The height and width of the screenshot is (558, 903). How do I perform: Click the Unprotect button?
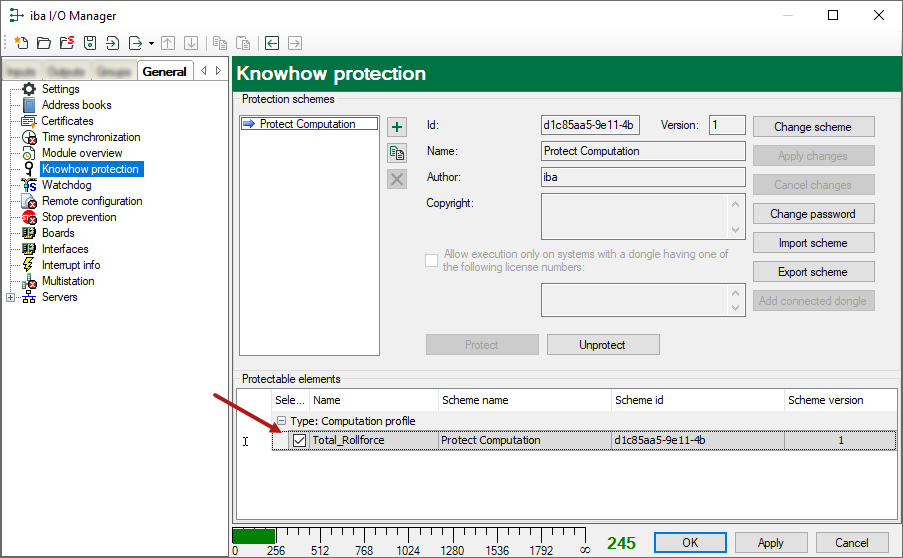pyautogui.click(x=603, y=344)
